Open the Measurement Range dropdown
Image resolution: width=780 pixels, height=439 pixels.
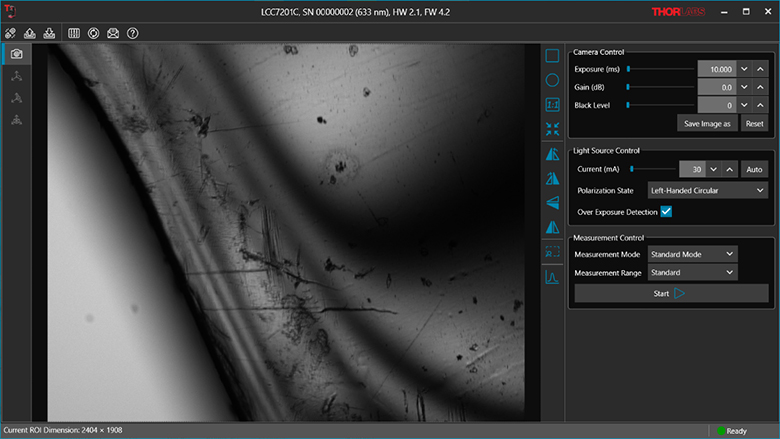click(692, 272)
